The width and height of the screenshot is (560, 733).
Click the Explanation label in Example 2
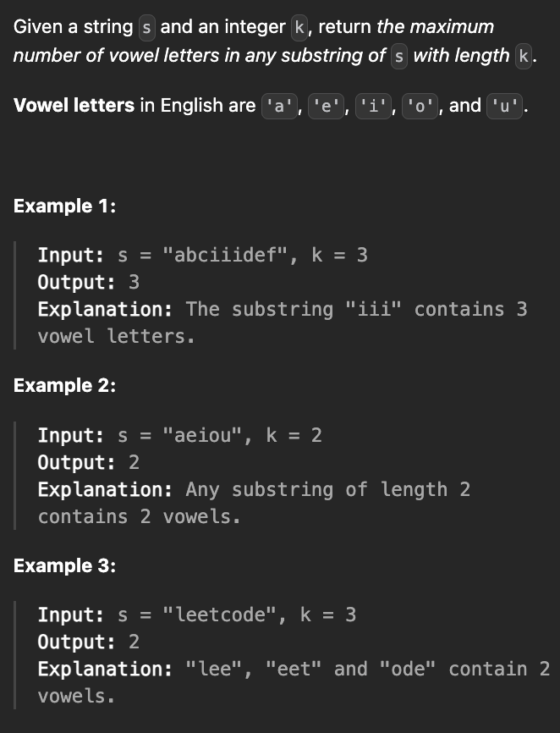105,489
